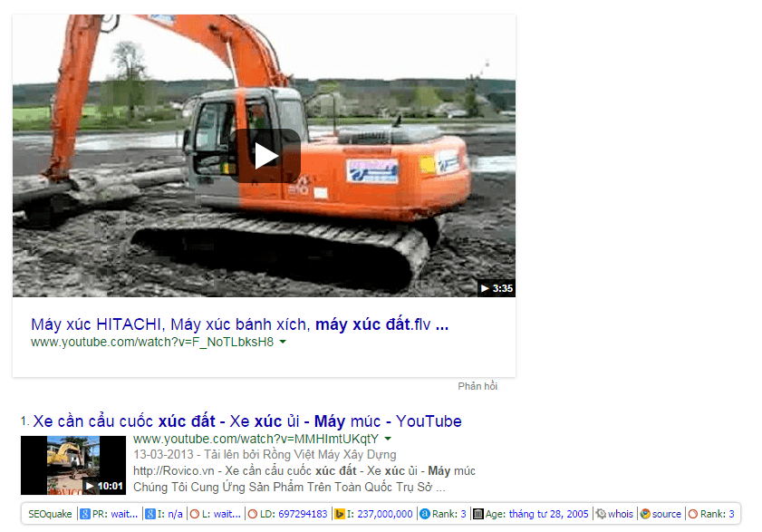Screen dimensions: 762x532
Task: Click the Phản hồi feedback link
Action: 477,386
